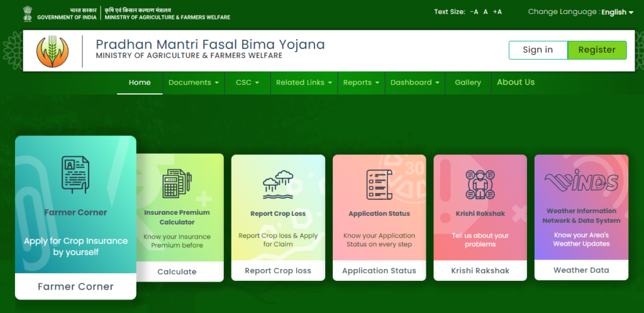Click the Weather Data button
The height and width of the screenshot is (313, 644).
[581, 270]
